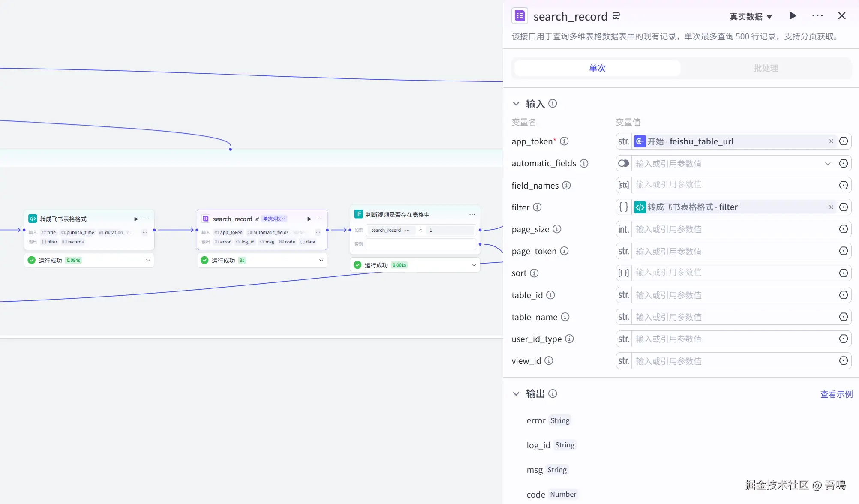Toggle the automatic_fields switch
The height and width of the screenshot is (504, 859).
(x=624, y=163)
